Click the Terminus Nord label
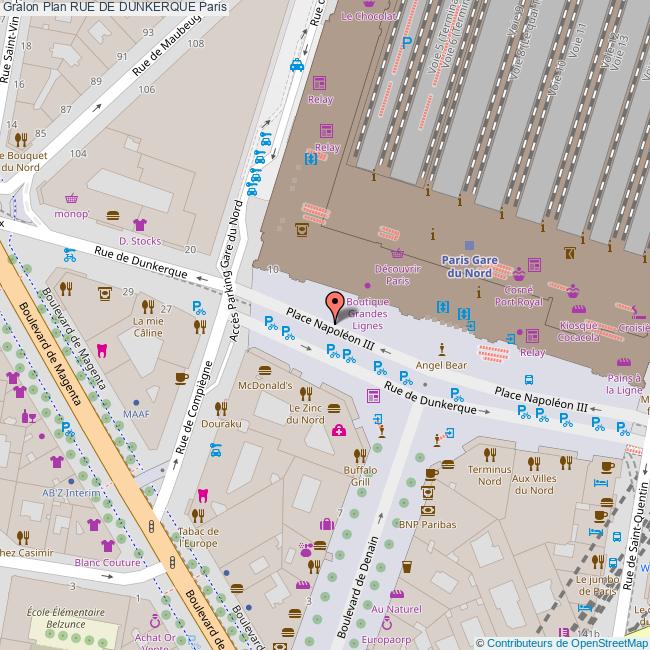Image resolution: width=650 pixels, height=650 pixels. click(x=490, y=475)
